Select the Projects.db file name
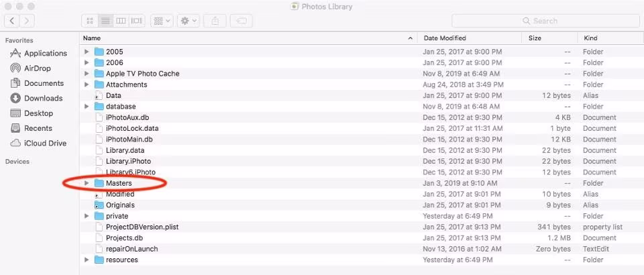644x275 pixels. [x=124, y=238]
